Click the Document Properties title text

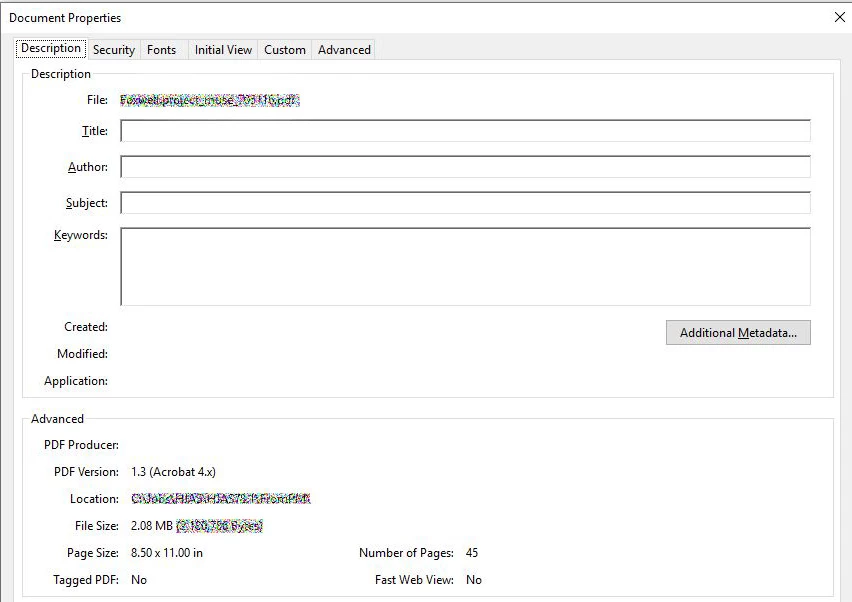(65, 18)
